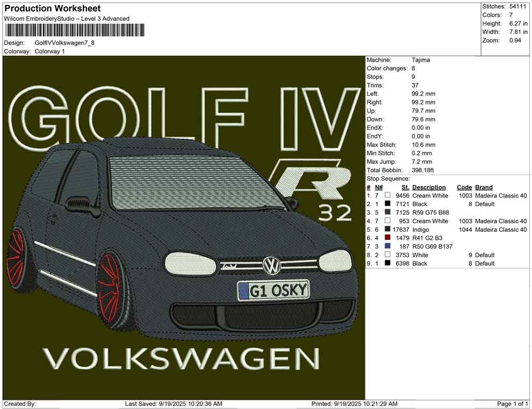Click the 'Brand' column header

484,187
